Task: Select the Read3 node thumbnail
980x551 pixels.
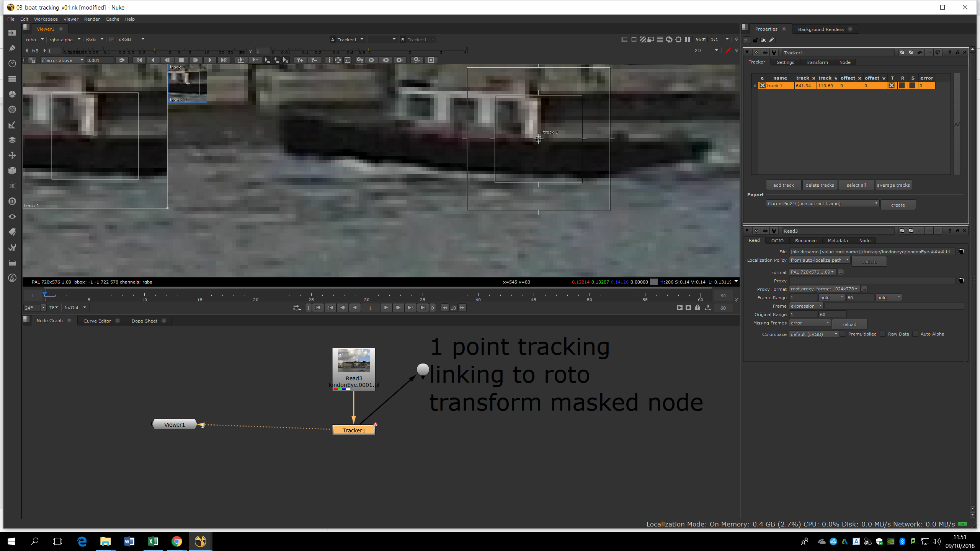Action: tap(354, 361)
